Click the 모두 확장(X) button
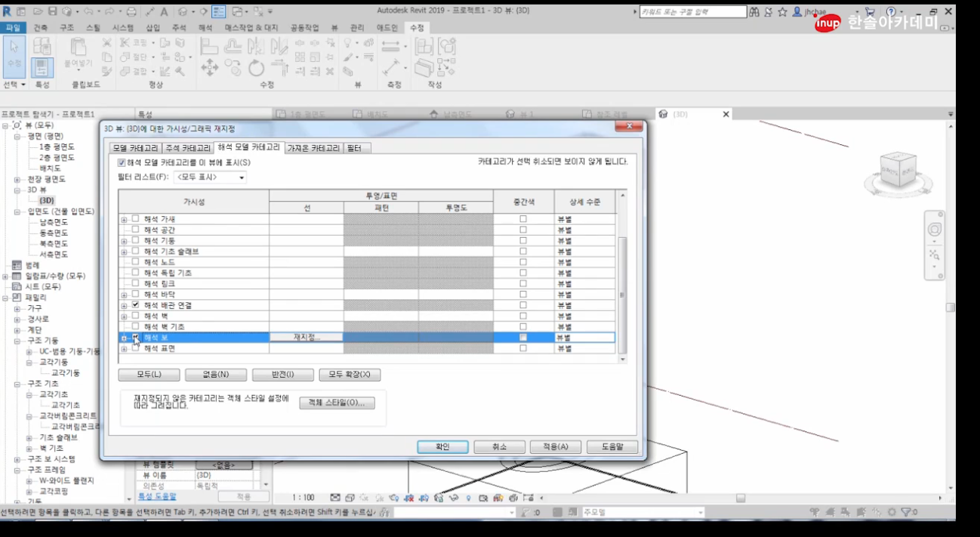The width and height of the screenshot is (980, 537). [349, 375]
